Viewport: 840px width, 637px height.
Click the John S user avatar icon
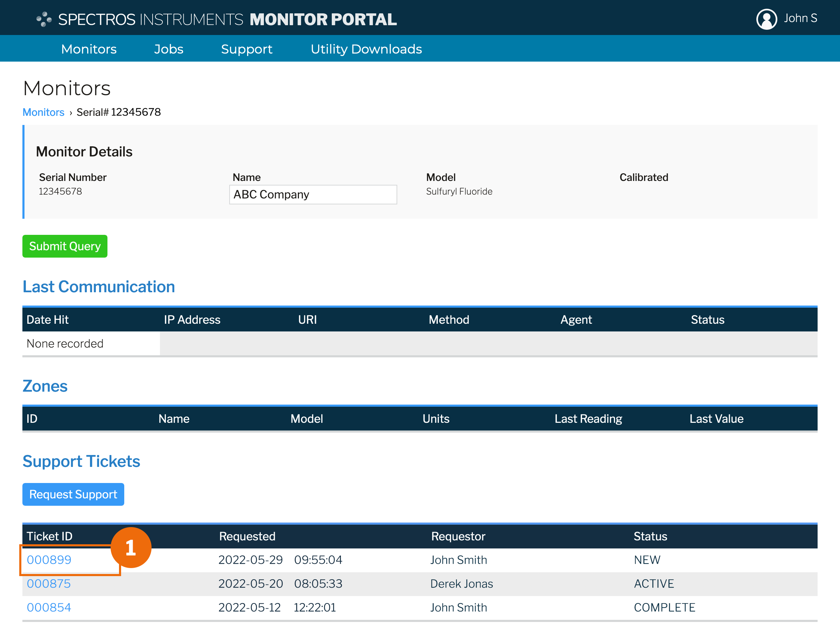click(766, 19)
